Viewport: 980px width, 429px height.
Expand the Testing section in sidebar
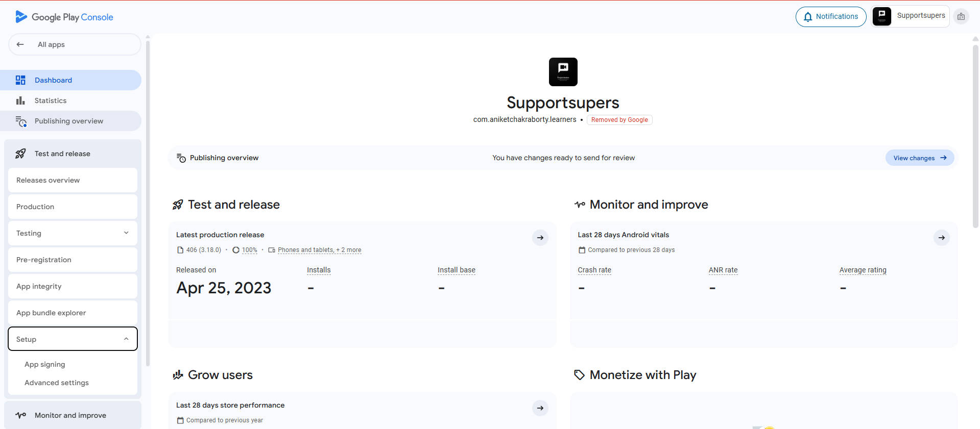[73, 233]
